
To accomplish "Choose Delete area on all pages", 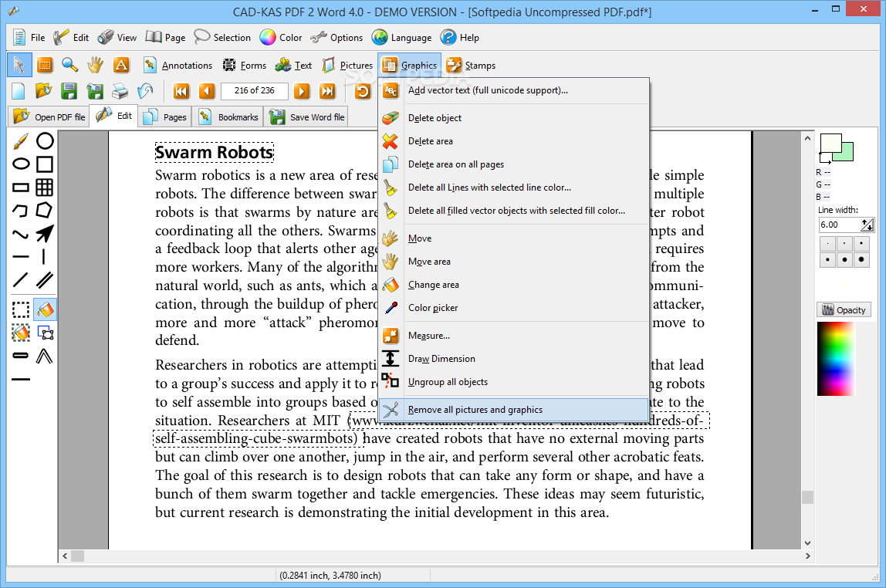I will [514, 164].
